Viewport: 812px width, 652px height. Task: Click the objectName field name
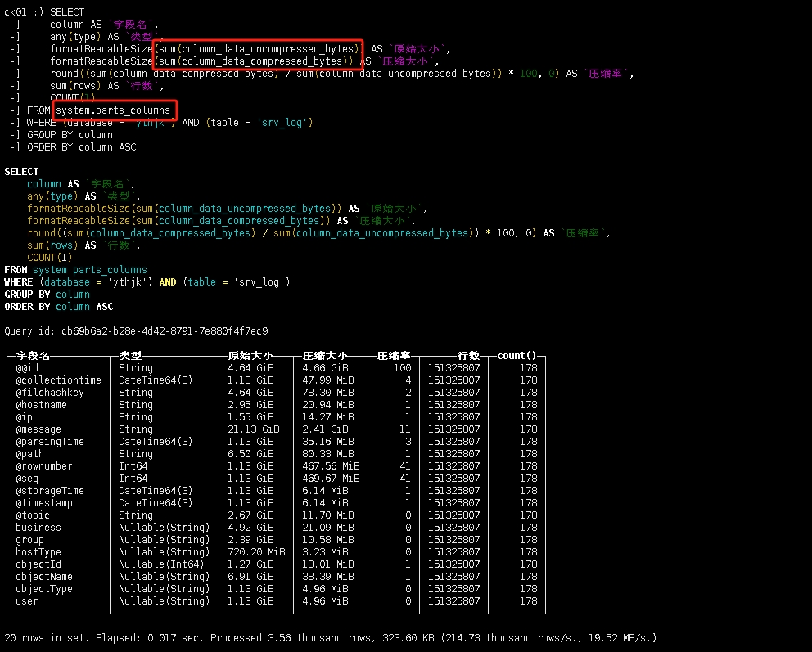(44, 577)
